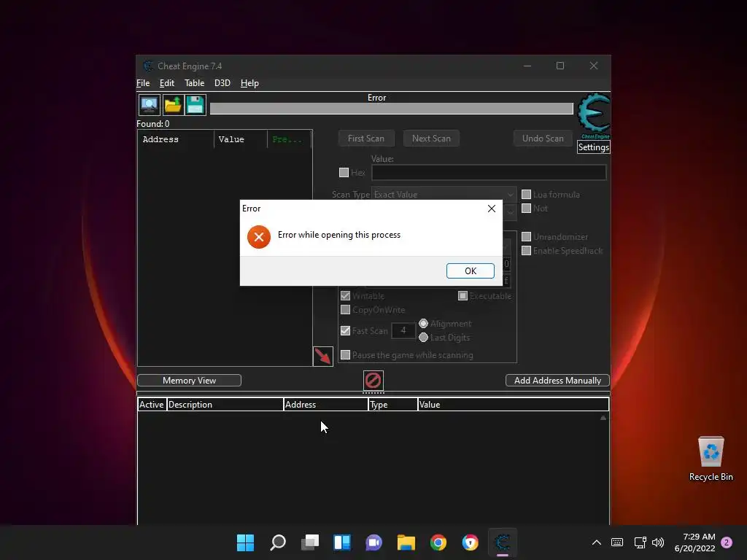This screenshot has width=747, height=560.
Task: Click the Value input field
Action: pyautogui.click(x=489, y=172)
